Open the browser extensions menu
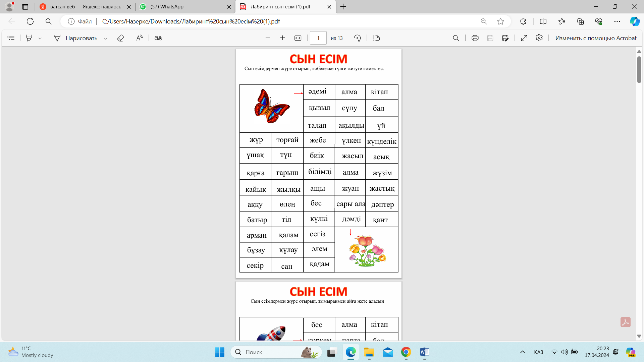 (x=523, y=21)
